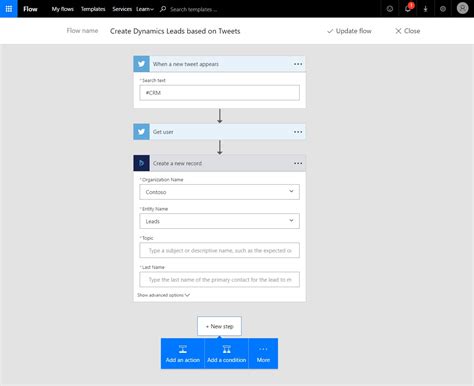The width and height of the screenshot is (474, 386).
Task: Expand Show advanced options
Action: click(x=164, y=295)
